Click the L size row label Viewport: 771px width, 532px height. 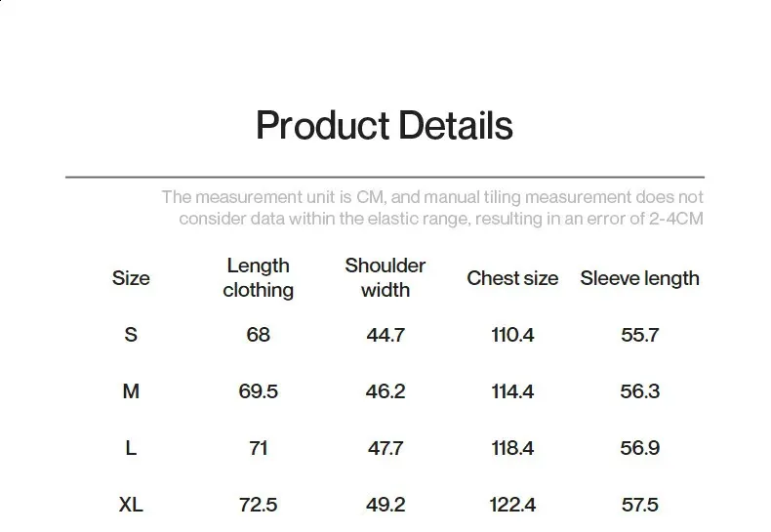tap(131, 448)
